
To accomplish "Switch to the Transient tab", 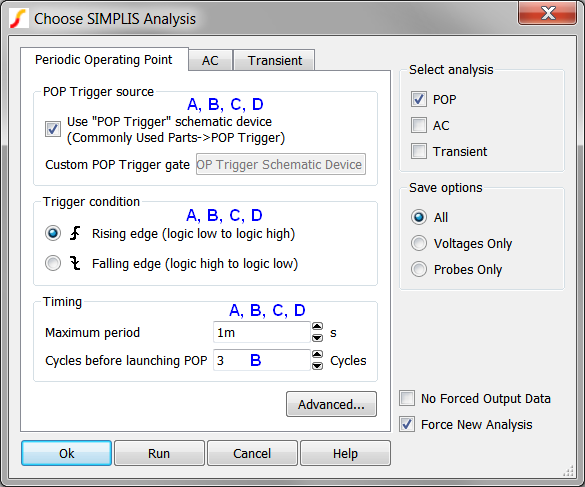I will pyautogui.click(x=275, y=60).
